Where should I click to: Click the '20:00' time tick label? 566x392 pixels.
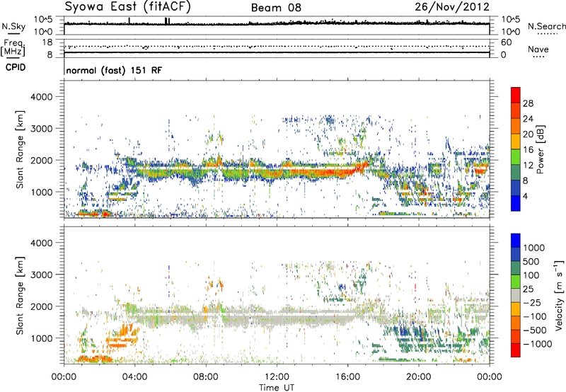click(x=419, y=377)
